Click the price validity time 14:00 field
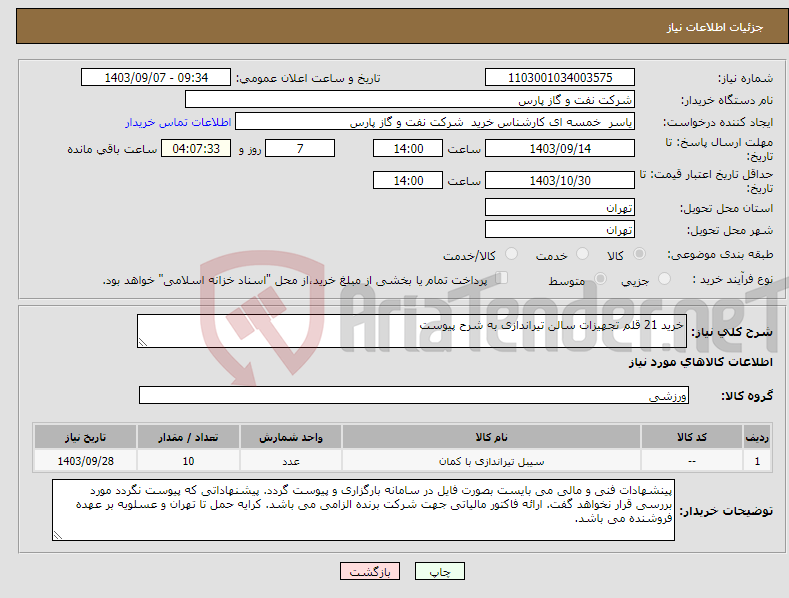Image resolution: width=789 pixels, height=598 pixels. click(x=408, y=180)
